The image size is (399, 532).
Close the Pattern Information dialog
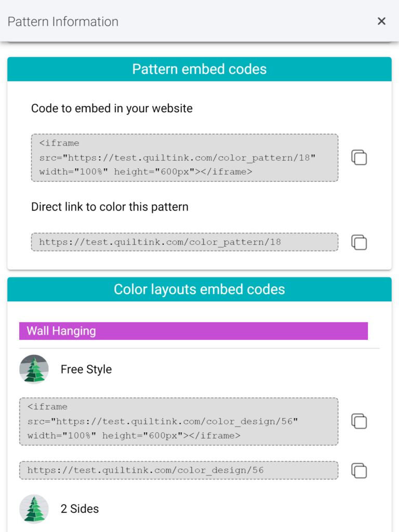pyautogui.click(x=381, y=21)
